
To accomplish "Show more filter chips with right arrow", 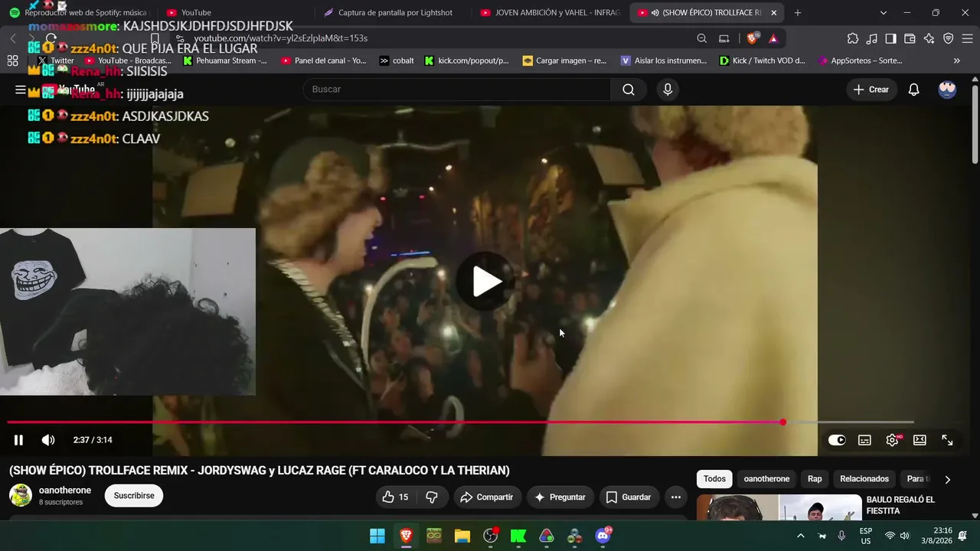I will [x=947, y=480].
